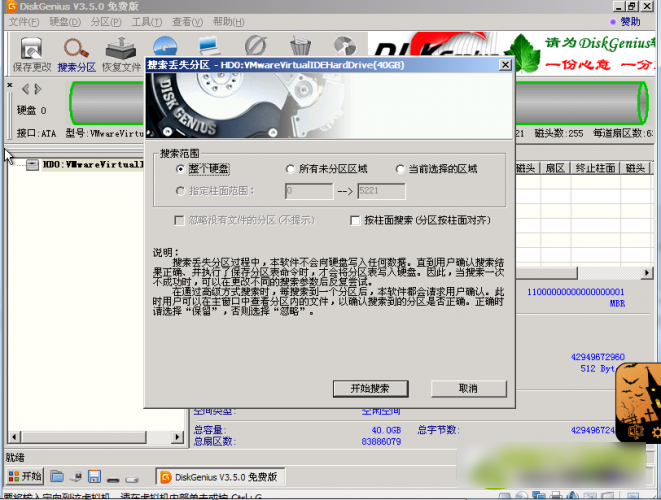Click the flat drive quick launch icon

tap(113, 479)
